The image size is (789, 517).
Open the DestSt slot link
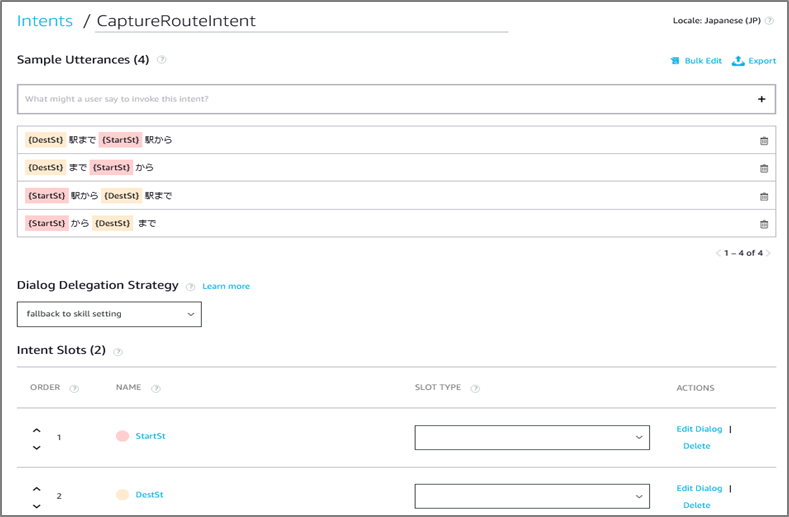pos(149,495)
